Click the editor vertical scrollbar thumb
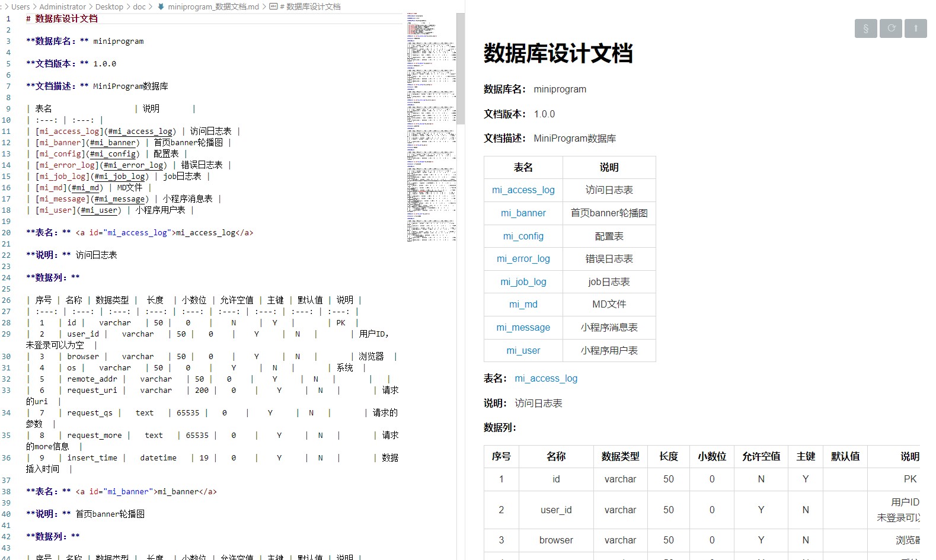This screenshot has height=560, width=936. [461, 68]
